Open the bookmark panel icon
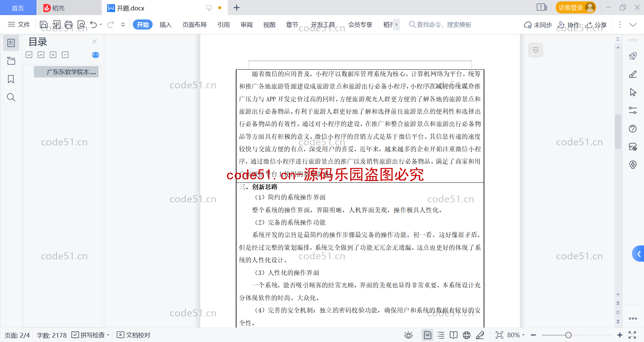This screenshot has width=644, height=342. (x=11, y=79)
